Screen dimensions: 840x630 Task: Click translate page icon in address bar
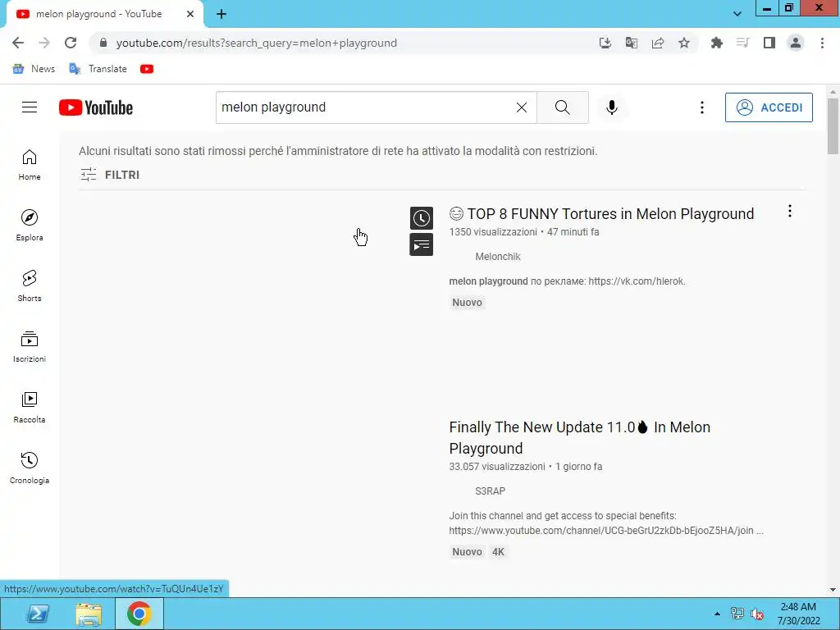(632, 43)
